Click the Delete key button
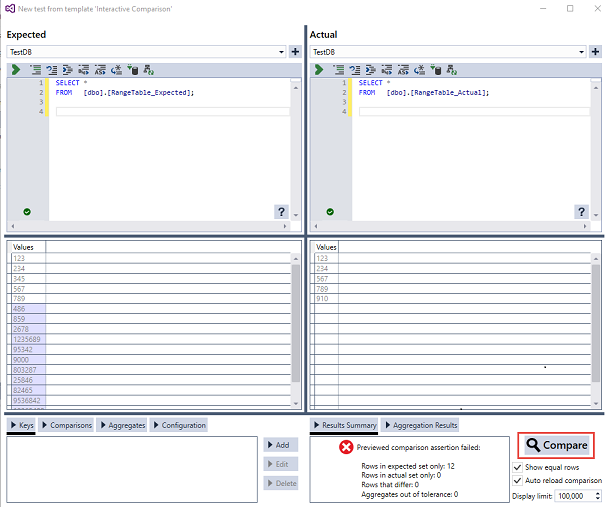 click(281, 483)
